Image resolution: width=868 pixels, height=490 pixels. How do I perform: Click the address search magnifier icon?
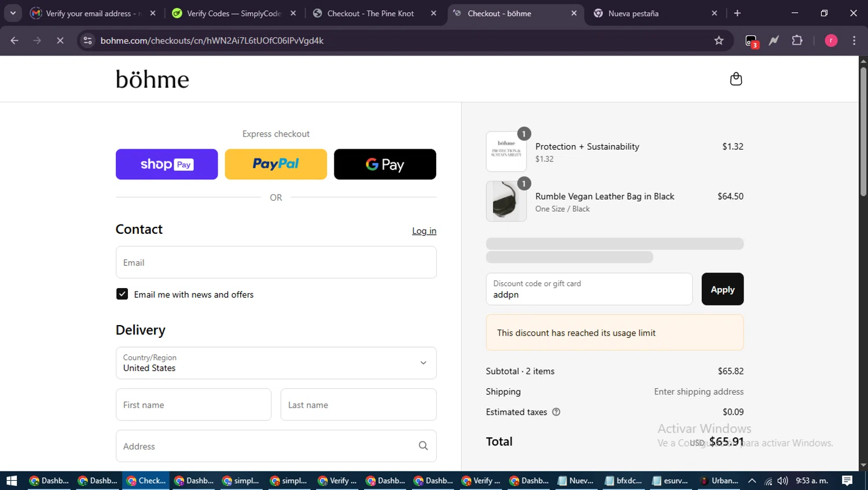(423, 446)
